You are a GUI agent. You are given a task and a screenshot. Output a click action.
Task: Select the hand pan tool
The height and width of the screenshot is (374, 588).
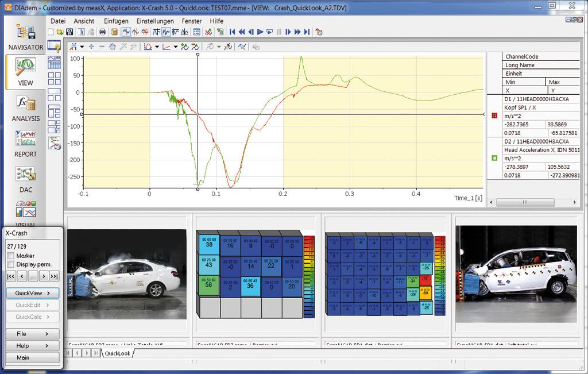(x=112, y=47)
